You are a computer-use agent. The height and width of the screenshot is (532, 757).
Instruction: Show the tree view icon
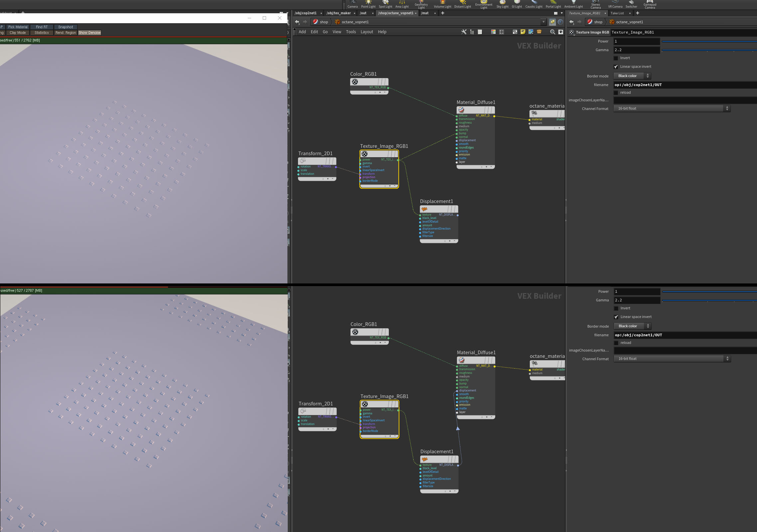pyautogui.click(x=472, y=32)
